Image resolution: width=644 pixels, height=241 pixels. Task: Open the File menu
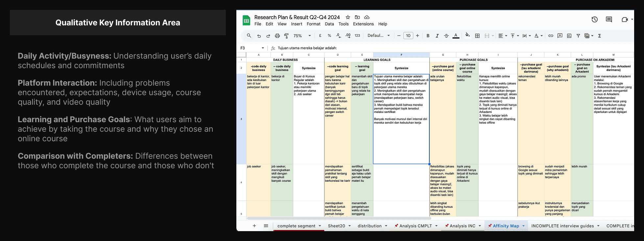258,24
